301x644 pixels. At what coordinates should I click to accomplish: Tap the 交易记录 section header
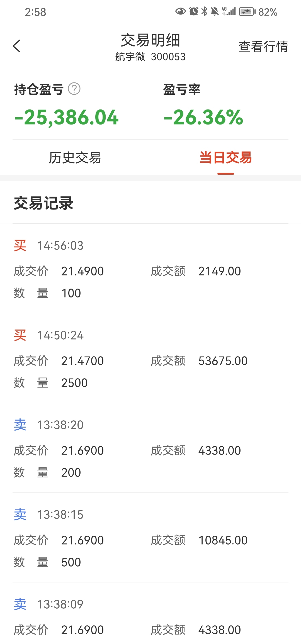click(43, 203)
